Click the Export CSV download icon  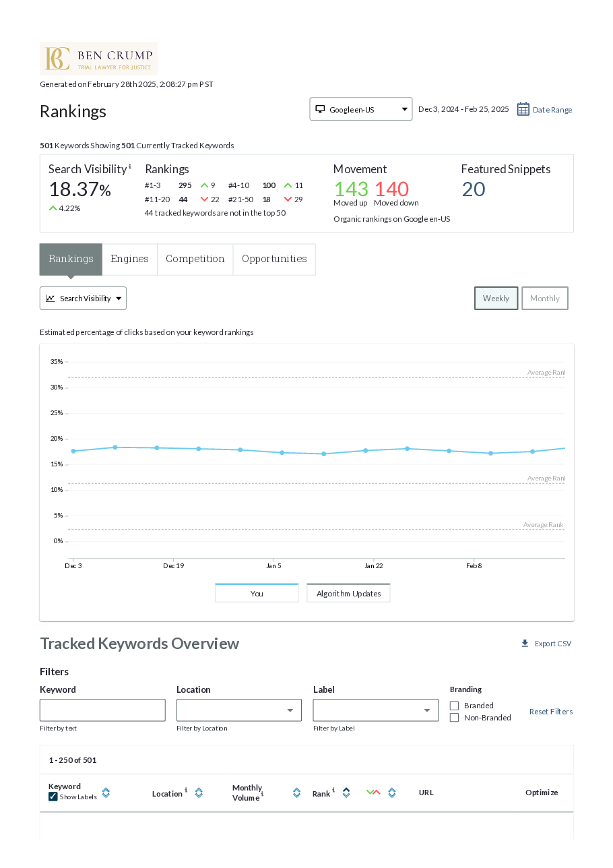click(525, 644)
